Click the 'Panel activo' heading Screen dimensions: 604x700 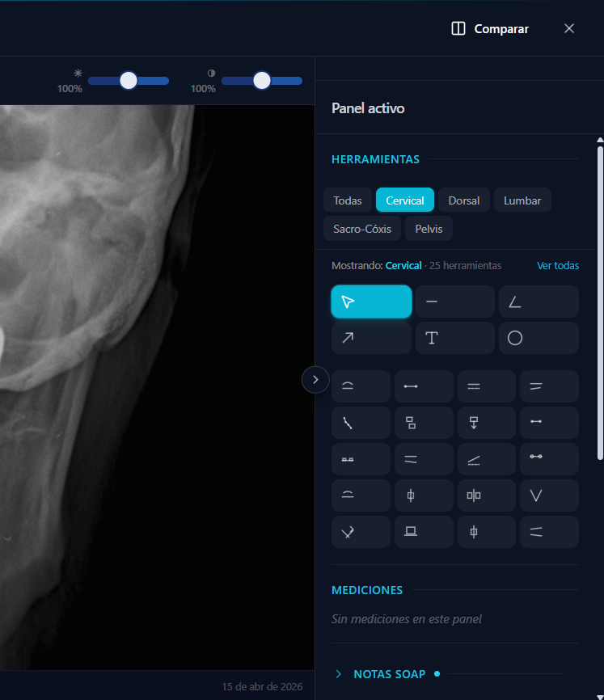tap(368, 108)
